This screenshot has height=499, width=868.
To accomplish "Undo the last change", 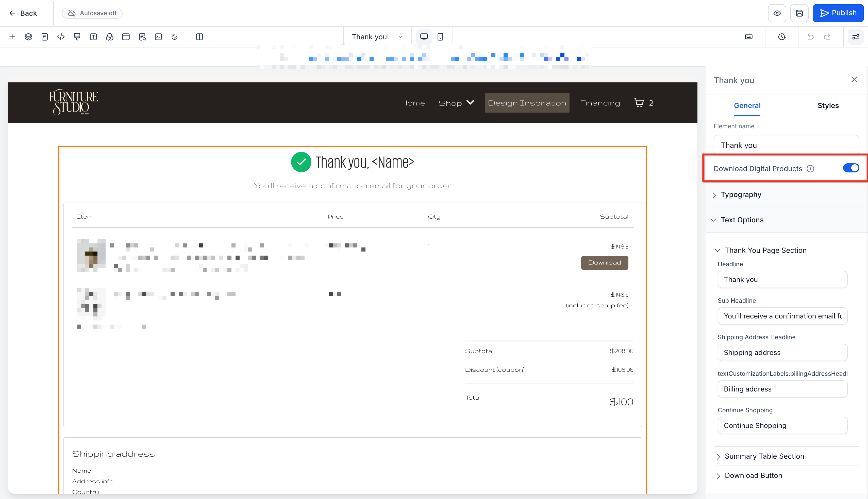I will [x=810, y=37].
